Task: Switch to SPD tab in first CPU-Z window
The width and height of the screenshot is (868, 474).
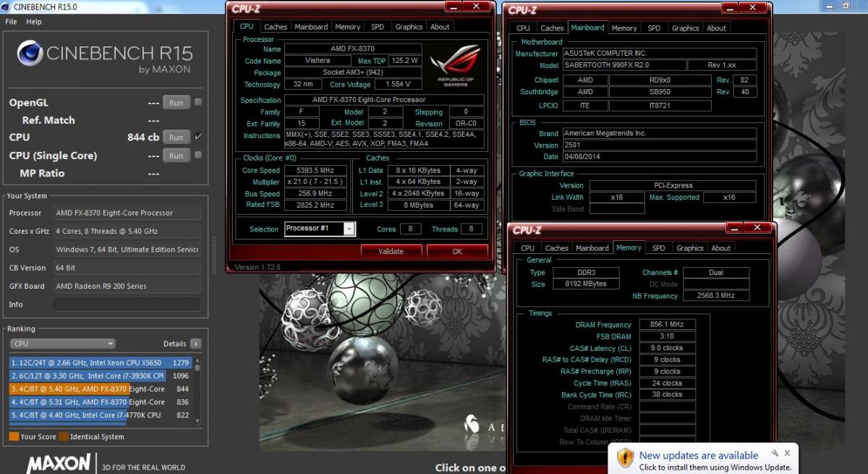Action: [x=378, y=27]
